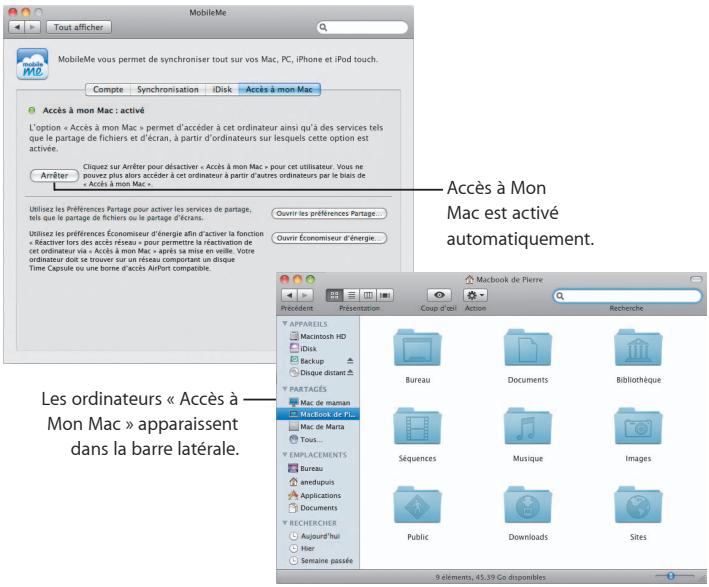Switch Finder to column view
This screenshot has height=587, width=709.
click(x=368, y=295)
